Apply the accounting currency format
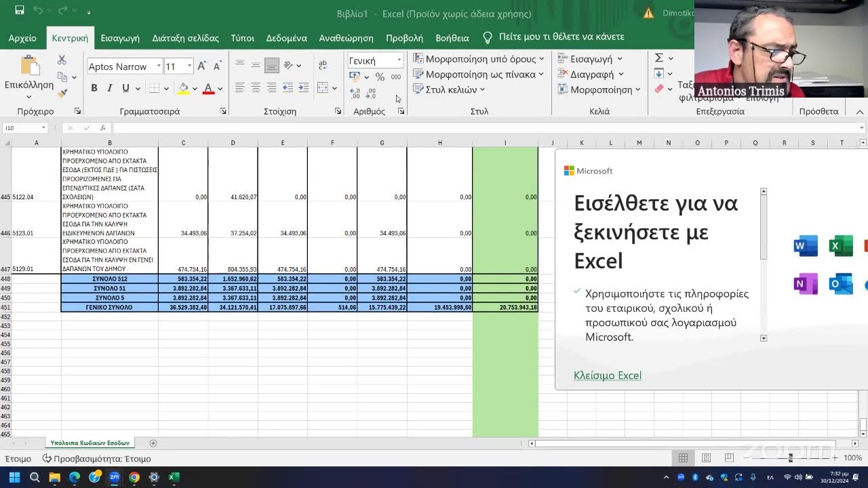The image size is (868, 488). 355,77
